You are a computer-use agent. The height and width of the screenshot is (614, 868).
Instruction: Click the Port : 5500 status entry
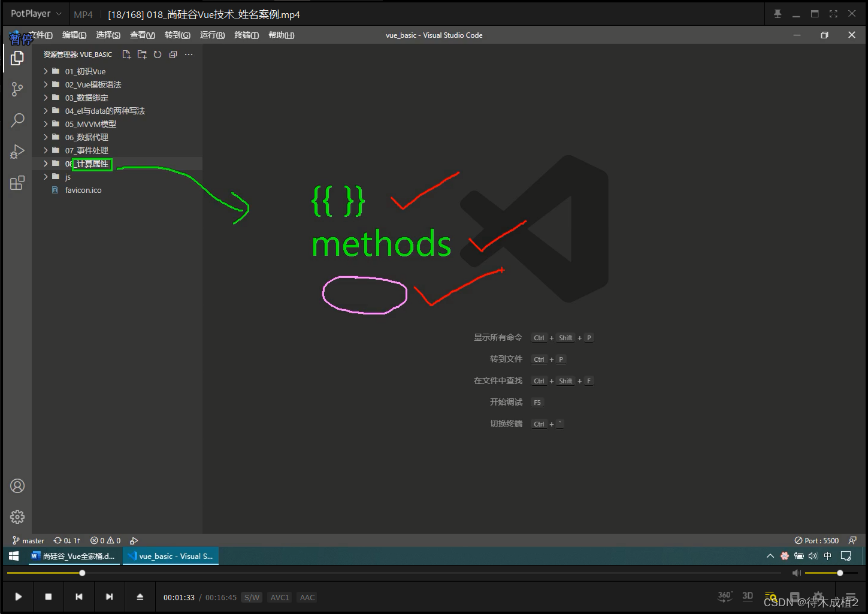pos(816,540)
